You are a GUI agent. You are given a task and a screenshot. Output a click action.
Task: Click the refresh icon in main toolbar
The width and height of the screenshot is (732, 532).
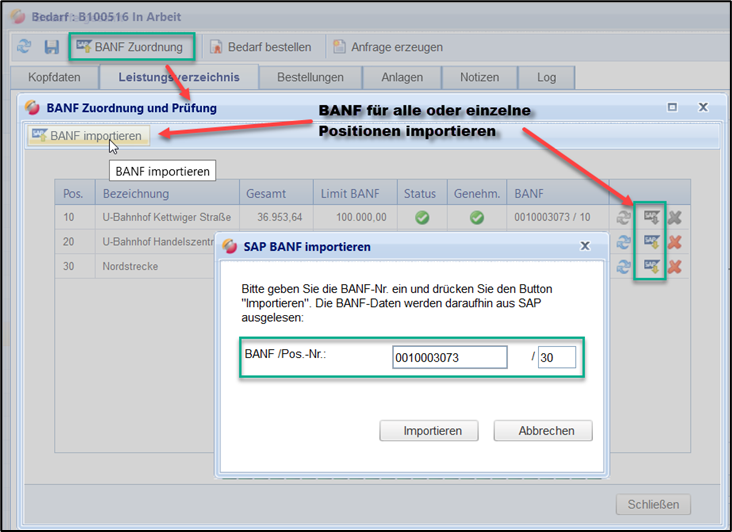pos(25,47)
